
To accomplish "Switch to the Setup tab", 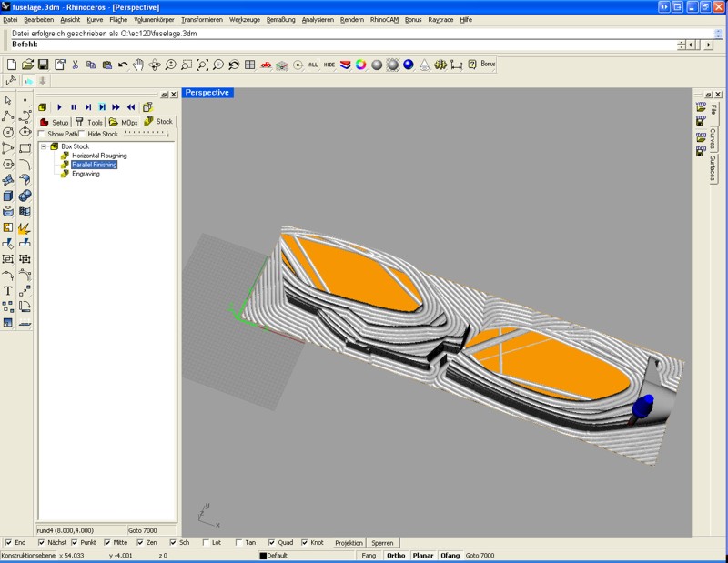I will [x=55, y=122].
